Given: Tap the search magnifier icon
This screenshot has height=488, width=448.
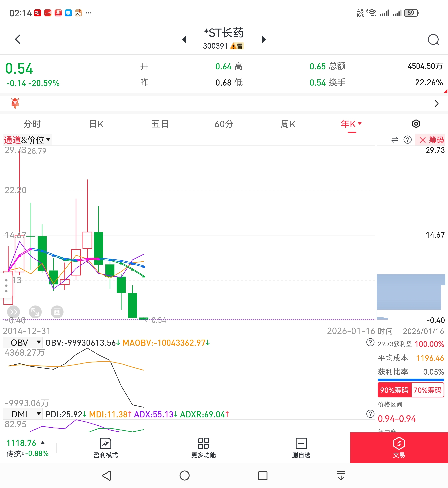Looking at the screenshot, I should tap(433, 40).
